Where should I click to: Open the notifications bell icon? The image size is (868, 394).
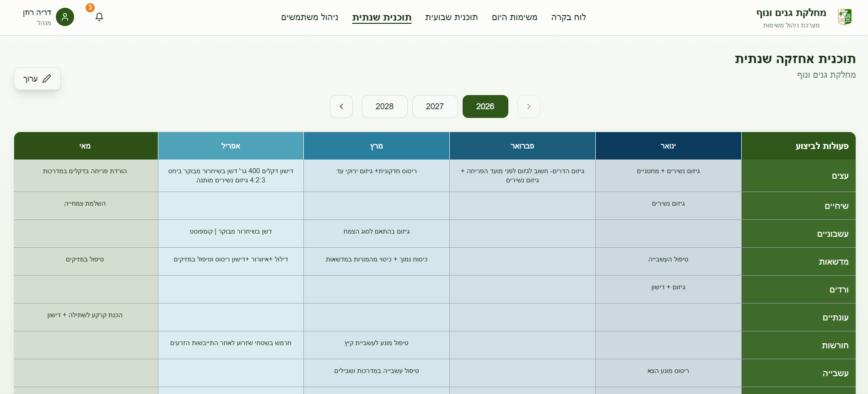pos(99,17)
